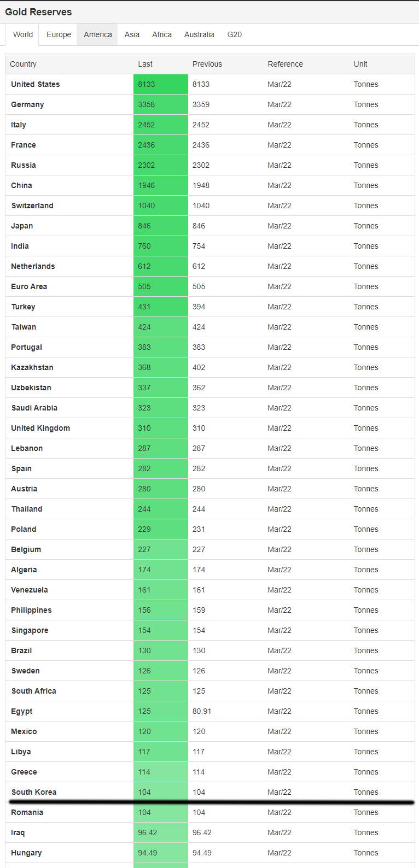This screenshot has height=868, width=419.
Task: Open the G20 tab
Action: pyautogui.click(x=235, y=34)
